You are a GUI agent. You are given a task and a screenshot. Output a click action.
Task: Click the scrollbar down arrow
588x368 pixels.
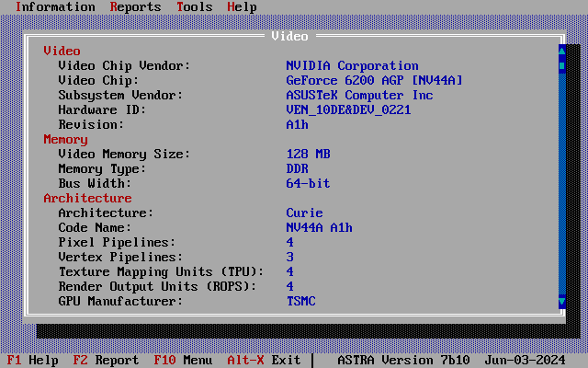click(561, 301)
